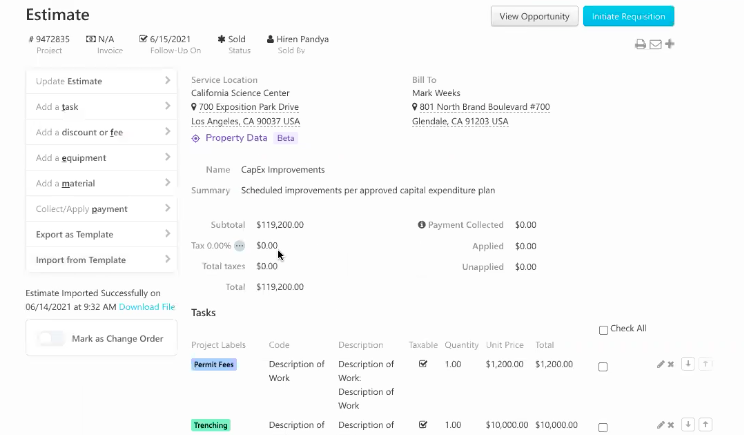This screenshot has width=744, height=435.
Task: Click the Sold status asterisk icon
Action: [221, 39]
